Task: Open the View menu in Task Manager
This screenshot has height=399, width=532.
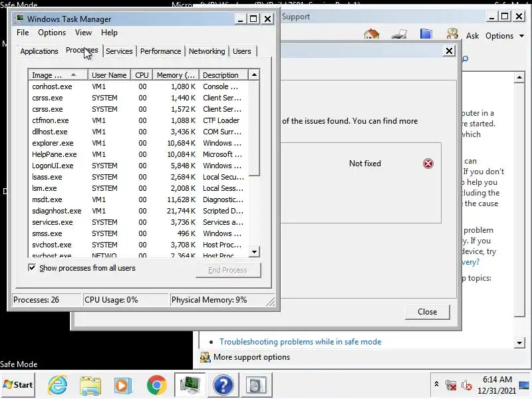Action: click(x=83, y=33)
